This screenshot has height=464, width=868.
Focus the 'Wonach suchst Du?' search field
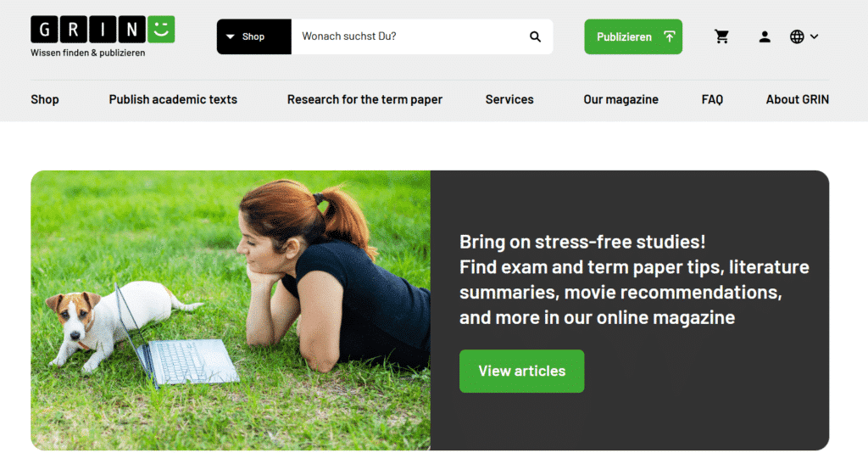pos(409,36)
